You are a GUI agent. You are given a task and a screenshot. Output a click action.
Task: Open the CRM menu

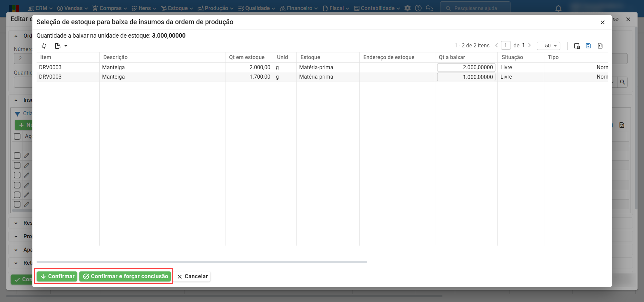click(41, 8)
